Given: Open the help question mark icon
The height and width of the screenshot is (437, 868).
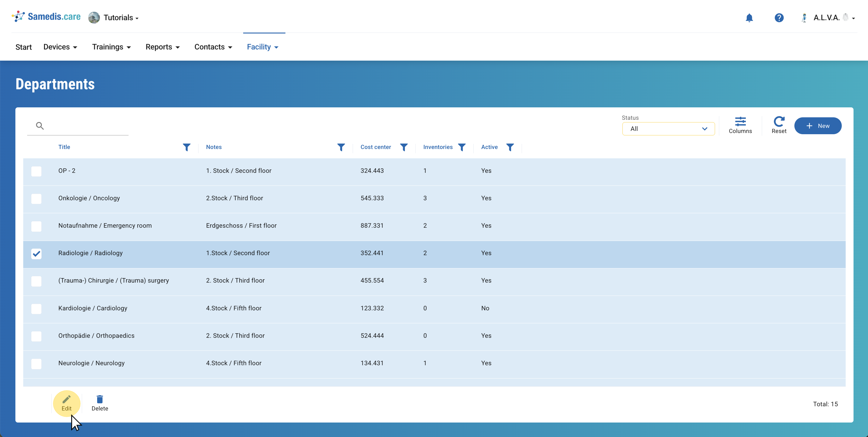Looking at the screenshot, I should [779, 17].
